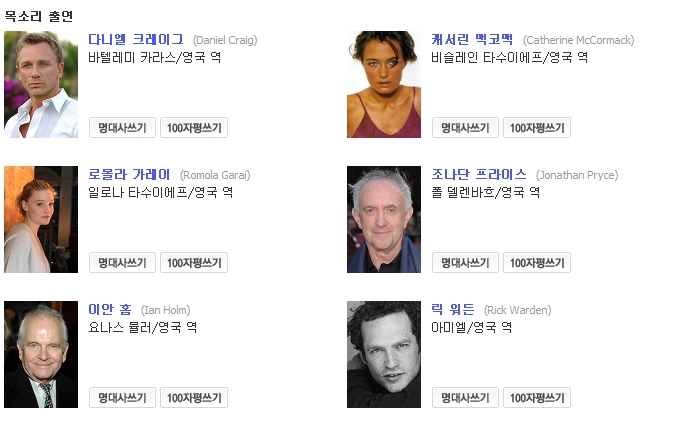Click 100자평쓰기 button for Rick Warden
The height and width of the screenshot is (421, 695).
(537, 398)
